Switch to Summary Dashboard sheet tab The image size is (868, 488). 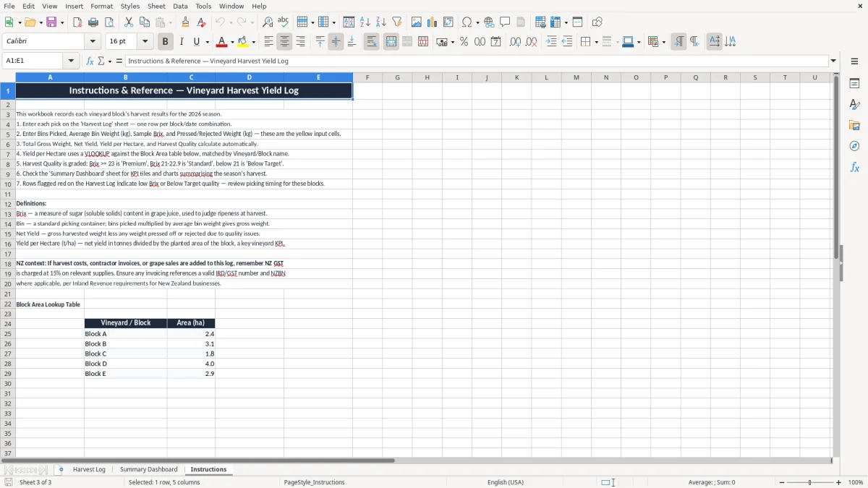pyautogui.click(x=148, y=470)
